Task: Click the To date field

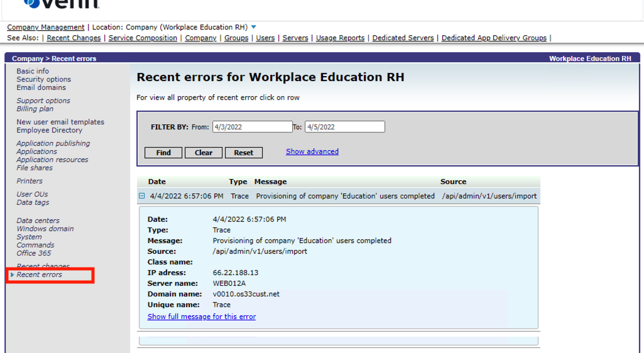Action: click(344, 127)
